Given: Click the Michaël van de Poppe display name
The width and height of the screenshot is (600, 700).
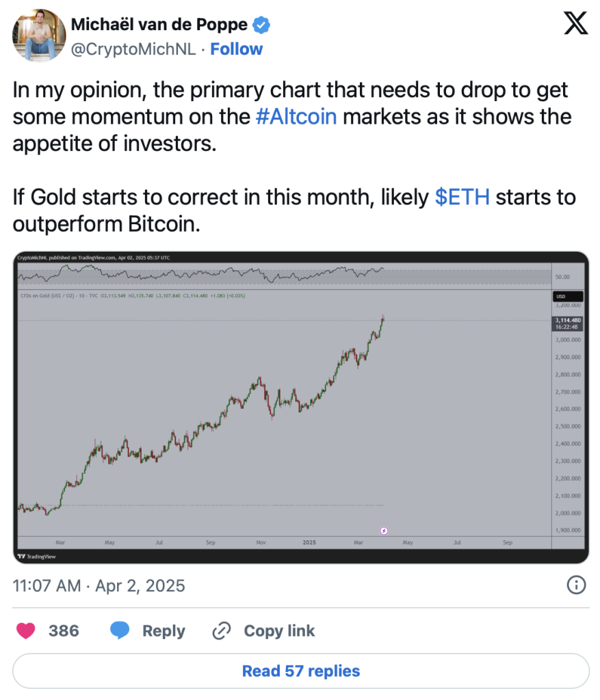Looking at the screenshot, I should 159,25.
